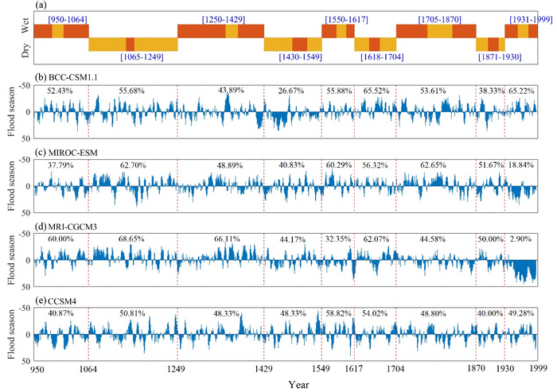Select the (e) CCSM4 panel title
557x392 pixels.
point(56,301)
